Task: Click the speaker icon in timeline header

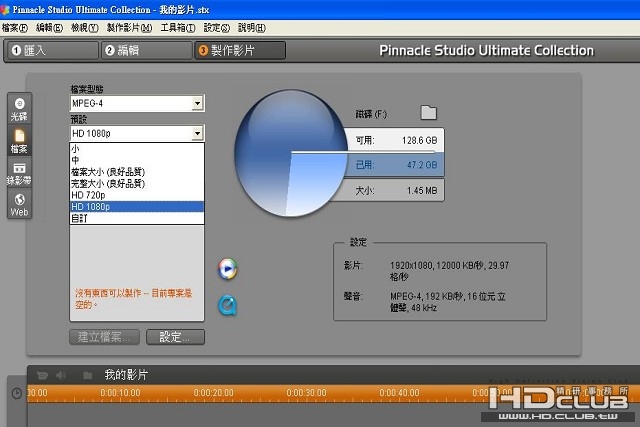Action: (x=61, y=375)
